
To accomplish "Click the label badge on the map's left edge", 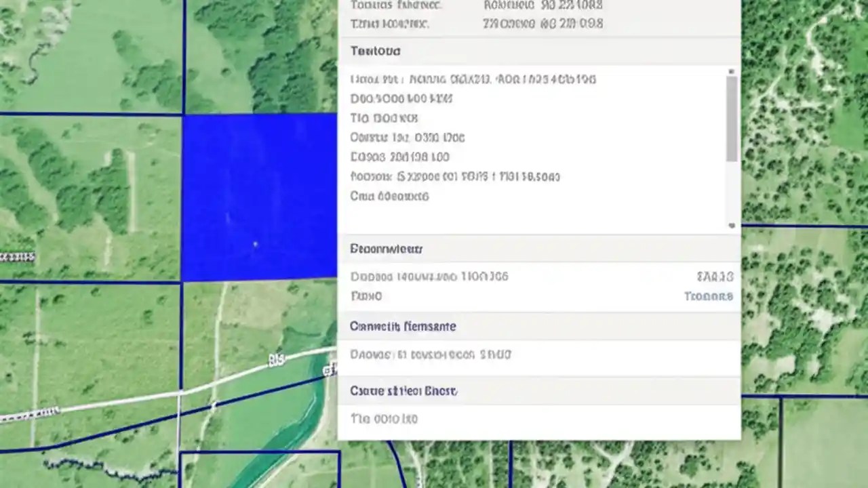I will [17, 256].
